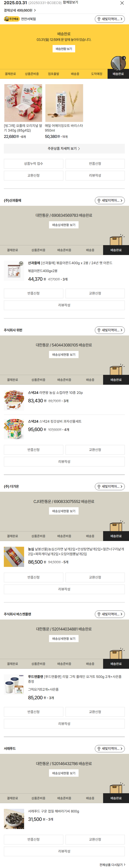Click the 주간배송 delivery badge icon
Screen dimensions: 129x868
coord(11,19)
